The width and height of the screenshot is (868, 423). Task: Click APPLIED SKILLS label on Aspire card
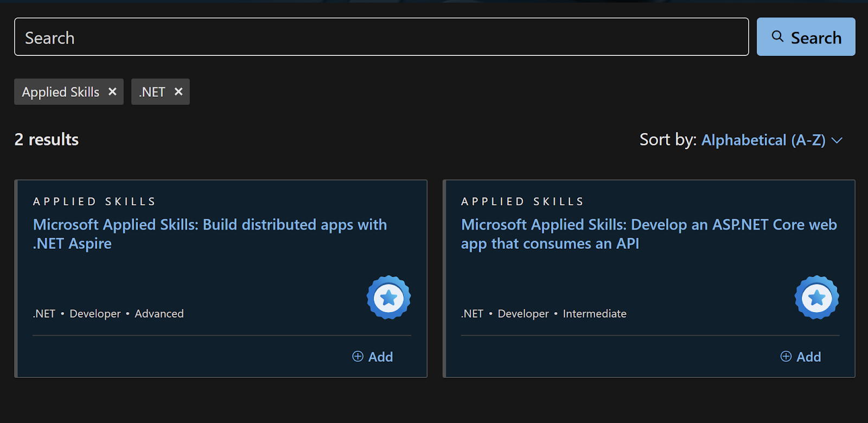click(x=94, y=201)
